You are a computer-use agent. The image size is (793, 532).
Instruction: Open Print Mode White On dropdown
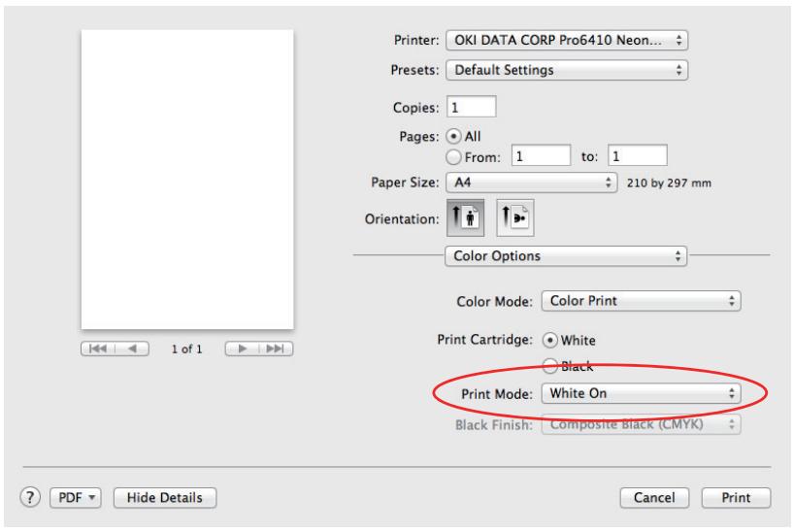(x=641, y=393)
